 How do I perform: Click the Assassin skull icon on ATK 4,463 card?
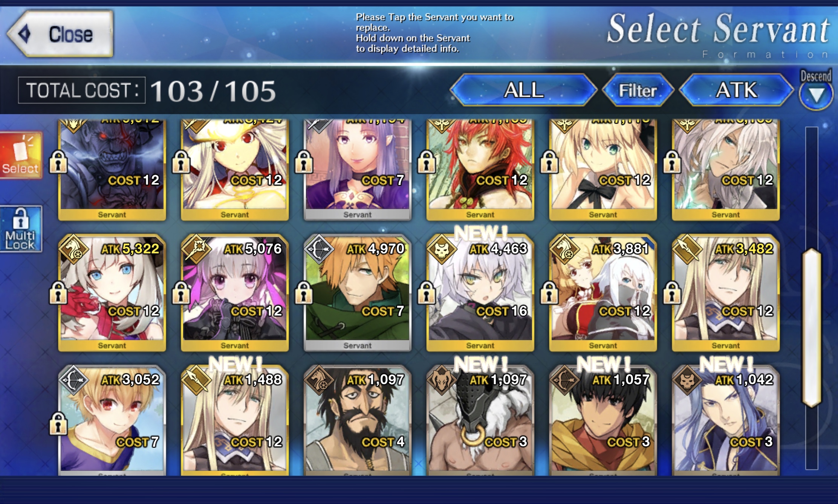(442, 249)
